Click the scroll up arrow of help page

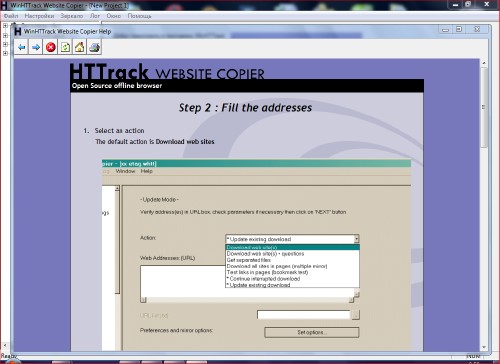[484, 63]
